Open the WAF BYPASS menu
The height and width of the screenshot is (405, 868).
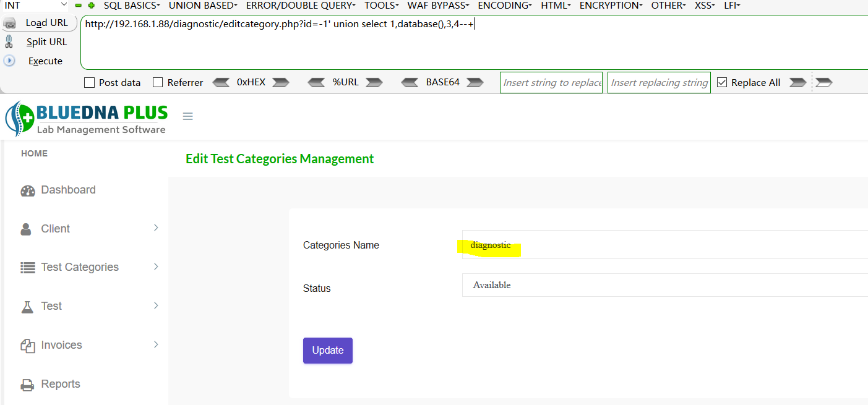(438, 5)
